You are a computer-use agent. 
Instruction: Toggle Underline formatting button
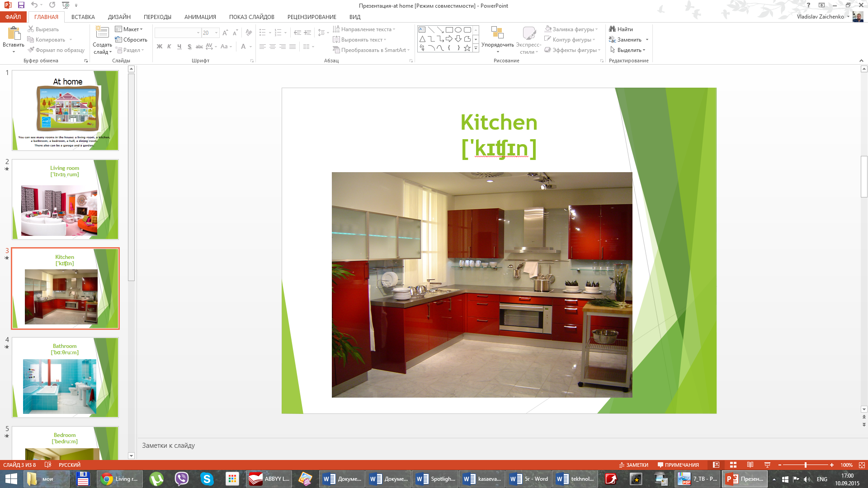click(x=179, y=47)
